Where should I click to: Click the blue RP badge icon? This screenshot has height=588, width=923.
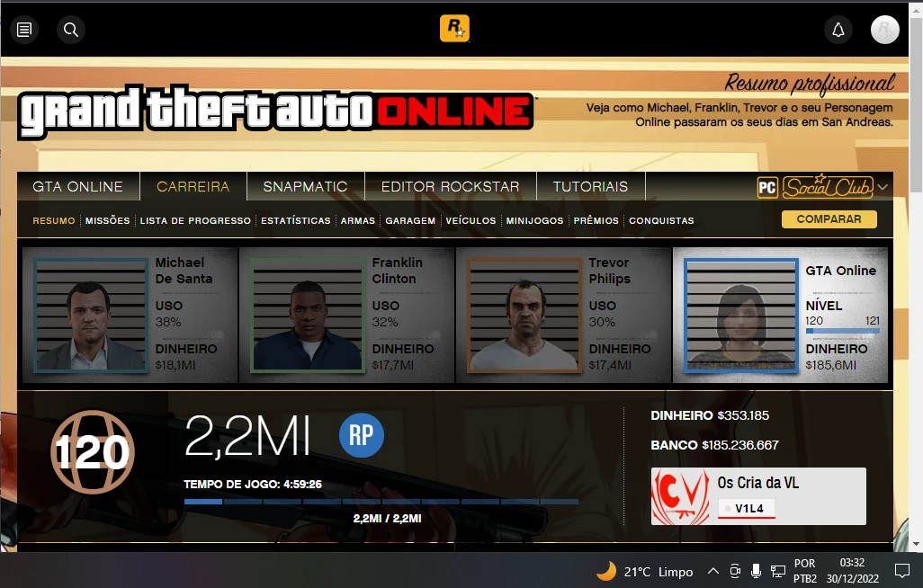click(x=361, y=435)
